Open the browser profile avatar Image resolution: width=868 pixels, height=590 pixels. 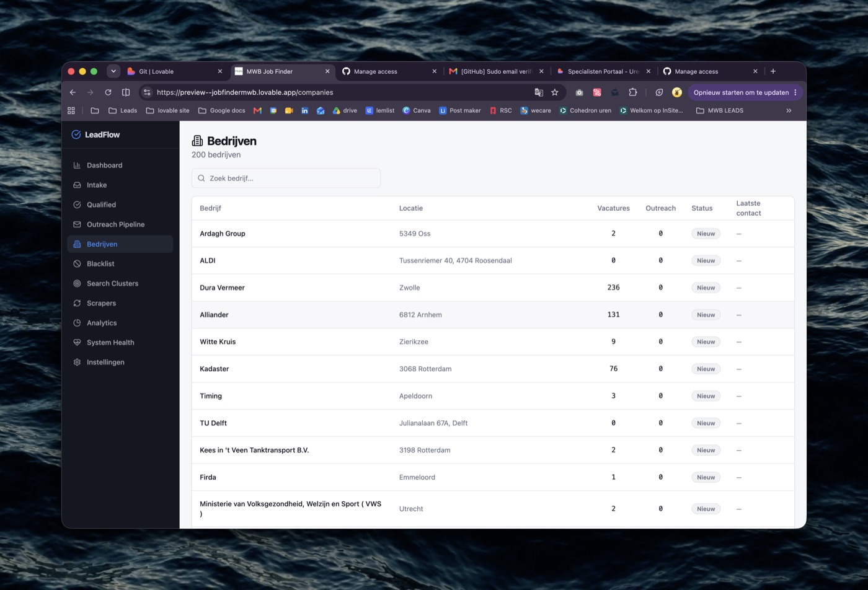click(677, 92)
